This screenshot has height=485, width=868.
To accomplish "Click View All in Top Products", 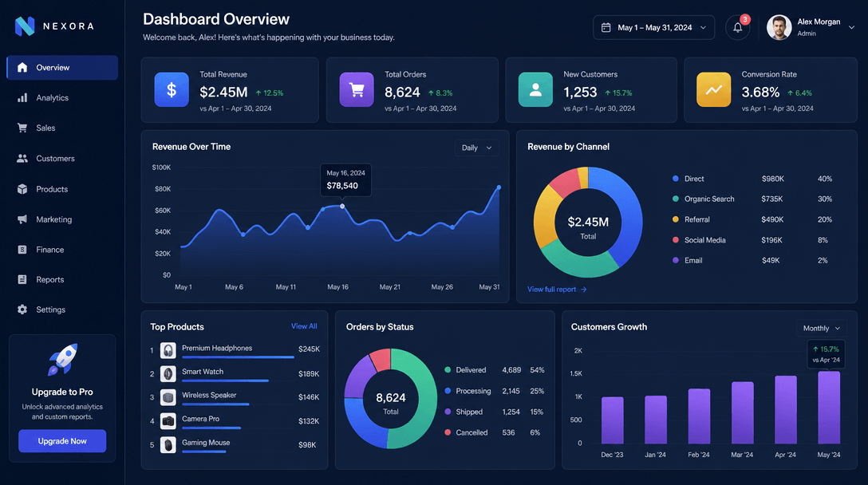I will tap(304, 326).
